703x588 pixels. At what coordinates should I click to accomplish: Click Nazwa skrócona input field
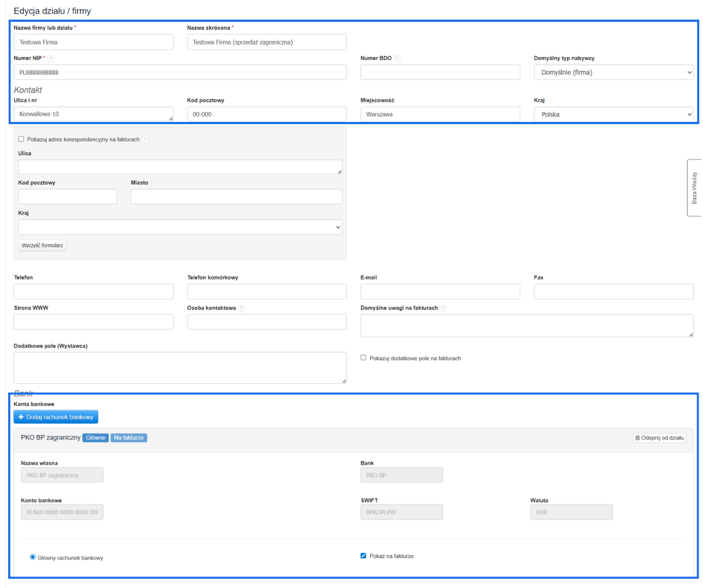[x=267, y=42]
